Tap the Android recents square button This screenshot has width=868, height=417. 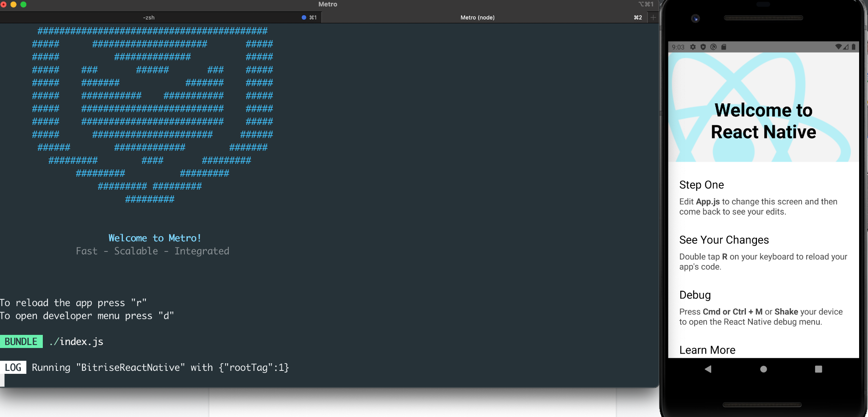(818, 369)
